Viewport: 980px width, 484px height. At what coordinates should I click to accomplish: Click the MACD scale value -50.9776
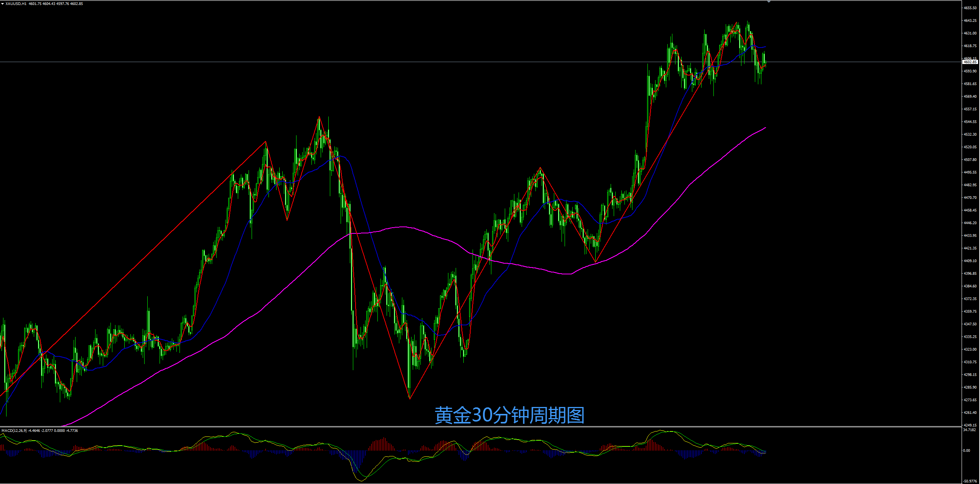[970, 481]
